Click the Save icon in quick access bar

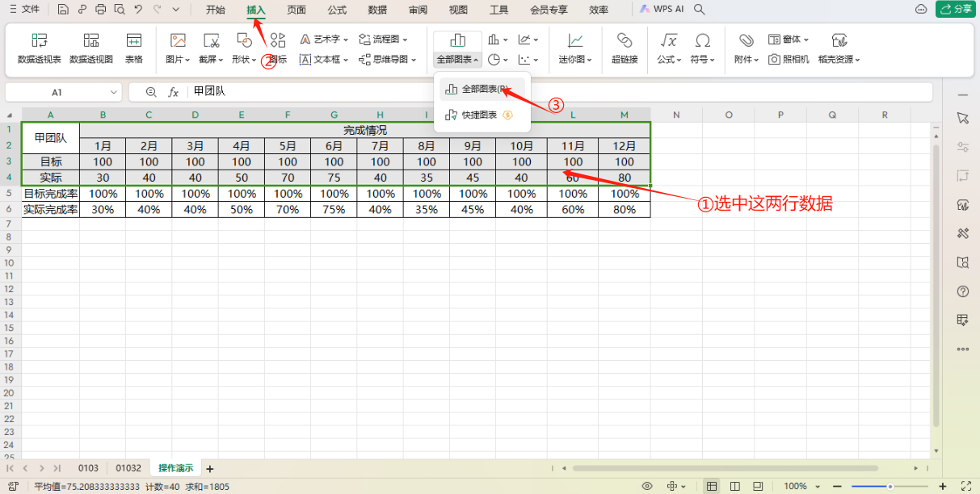click(x=63, y=10)
